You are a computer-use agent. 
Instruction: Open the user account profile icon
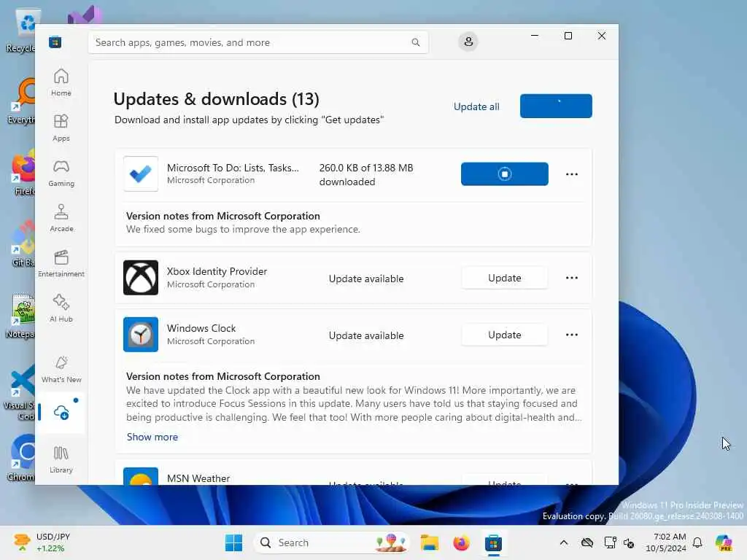[x=468, y=42]
